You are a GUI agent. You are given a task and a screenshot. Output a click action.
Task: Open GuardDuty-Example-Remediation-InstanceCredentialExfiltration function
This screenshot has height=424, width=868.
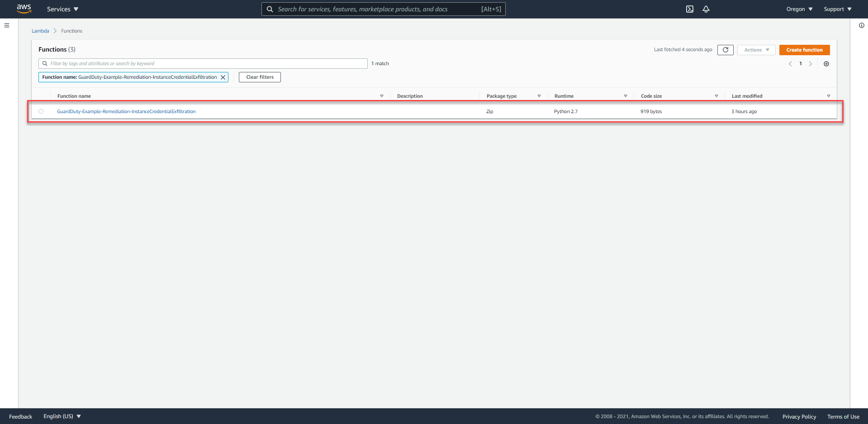click(x=126, y=111)
